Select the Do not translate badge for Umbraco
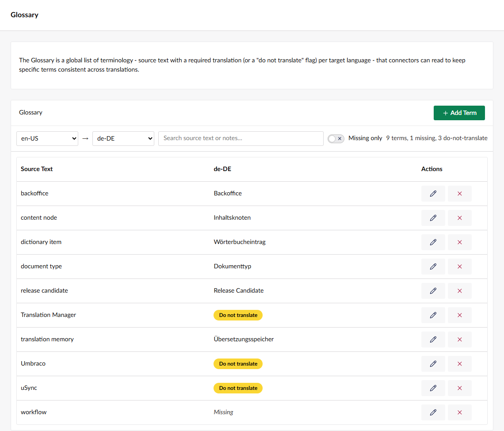Image resolution: width=504 pixels, height=431 pixels. tap(238, 364)
